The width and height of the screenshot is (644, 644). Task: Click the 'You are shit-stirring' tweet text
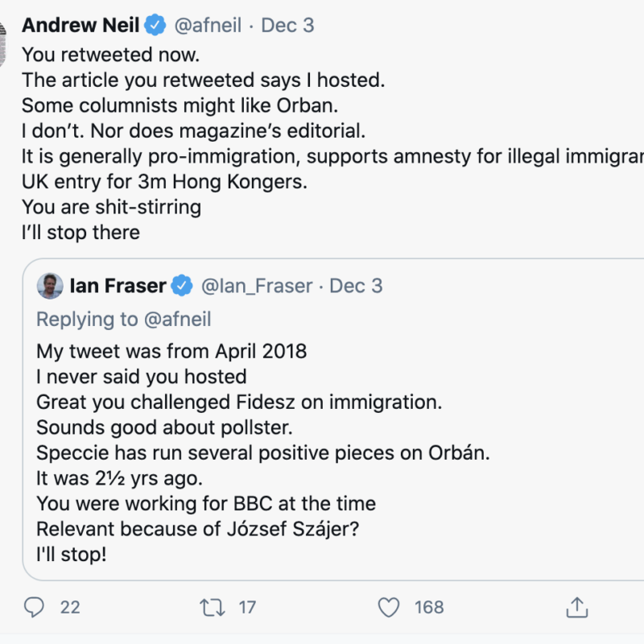coord(111,207)
